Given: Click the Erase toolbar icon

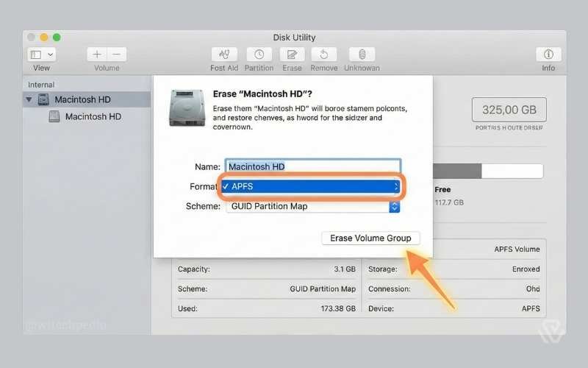Looking at the screenshot, I should click(x=292, y=54).
